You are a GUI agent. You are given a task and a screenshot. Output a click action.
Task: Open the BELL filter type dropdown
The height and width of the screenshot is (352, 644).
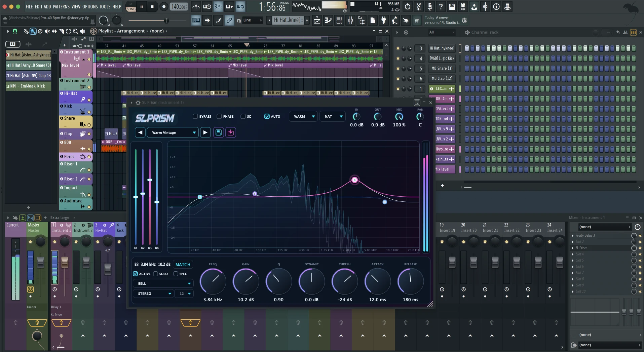pos(163,283)
